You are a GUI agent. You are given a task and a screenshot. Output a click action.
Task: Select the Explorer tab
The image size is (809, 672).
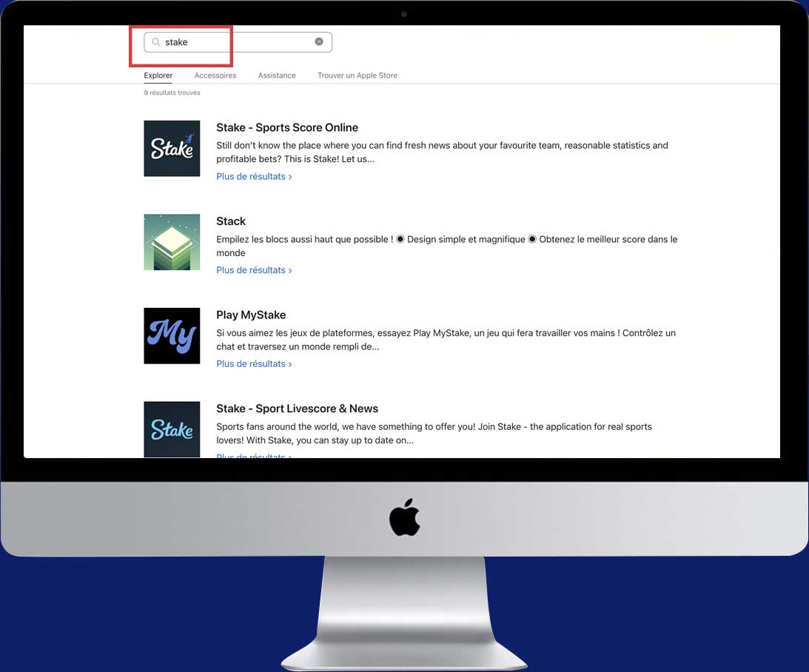click(158, 75)
